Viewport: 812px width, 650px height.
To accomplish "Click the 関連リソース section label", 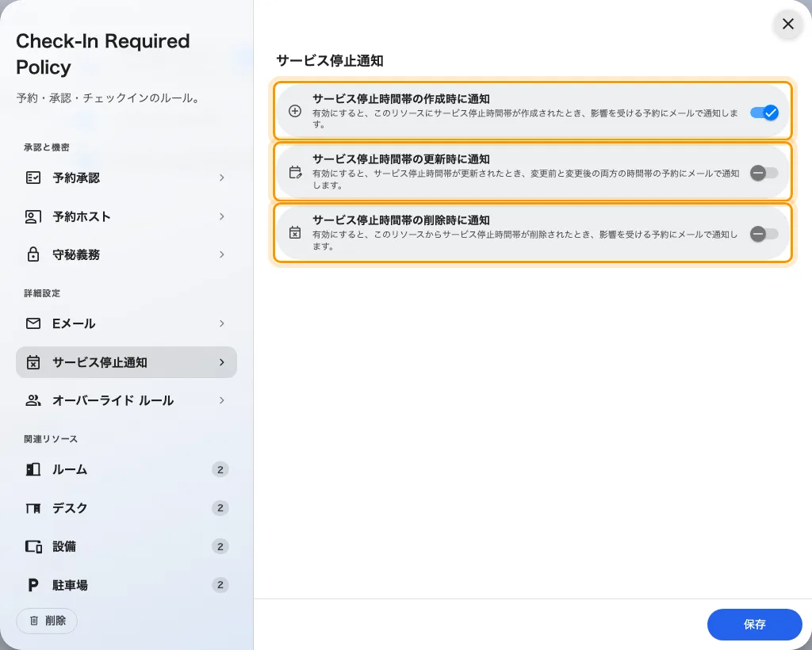I will click(x=51, y=439).
